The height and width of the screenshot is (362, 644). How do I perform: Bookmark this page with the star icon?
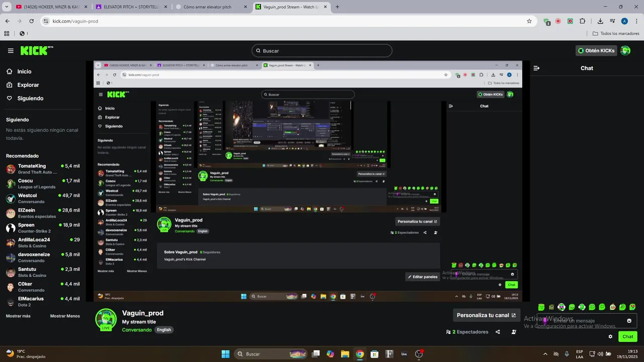pos(529,21)
